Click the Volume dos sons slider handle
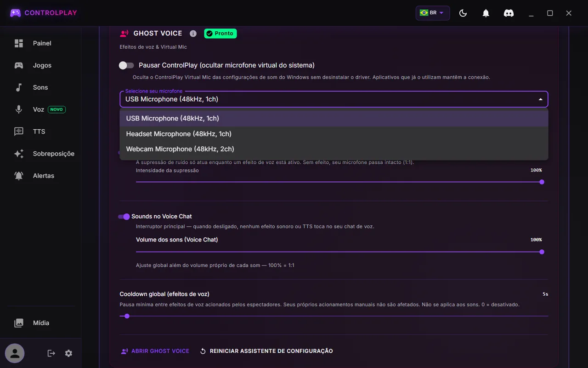The image size is (588, 368). click(542, 252)
